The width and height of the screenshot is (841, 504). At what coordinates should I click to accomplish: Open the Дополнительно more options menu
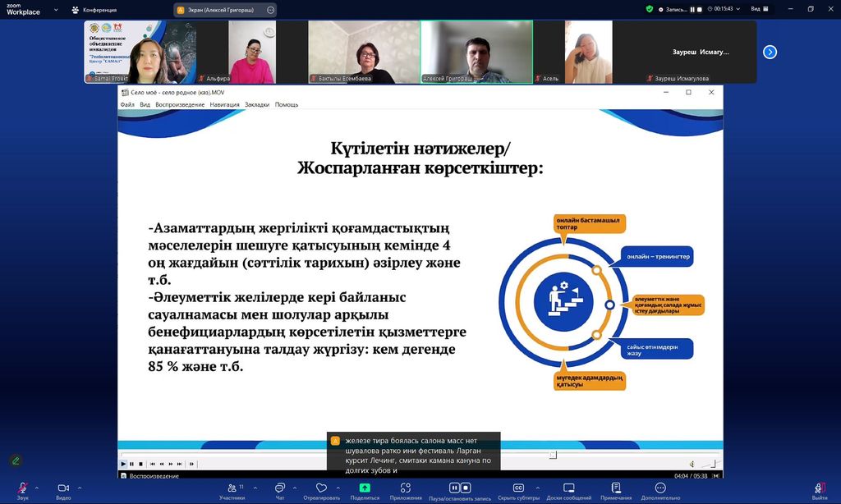pos(660,488)
